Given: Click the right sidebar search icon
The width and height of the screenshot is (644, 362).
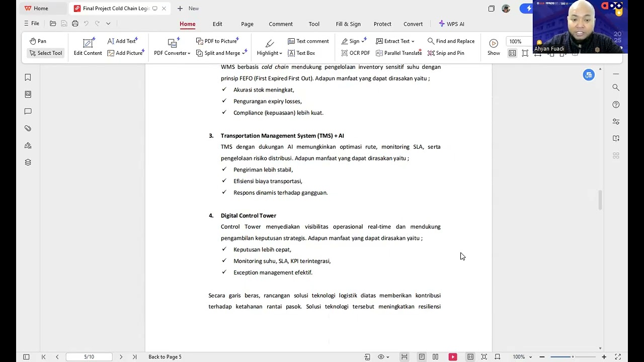Looking at the screenshot, I should pos(616,87).
